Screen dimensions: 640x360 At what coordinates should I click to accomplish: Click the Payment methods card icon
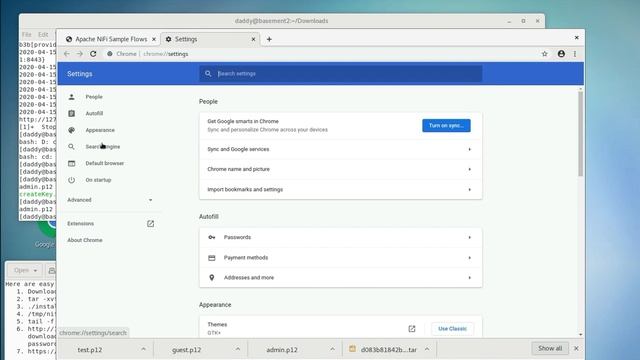pos(211,258)
